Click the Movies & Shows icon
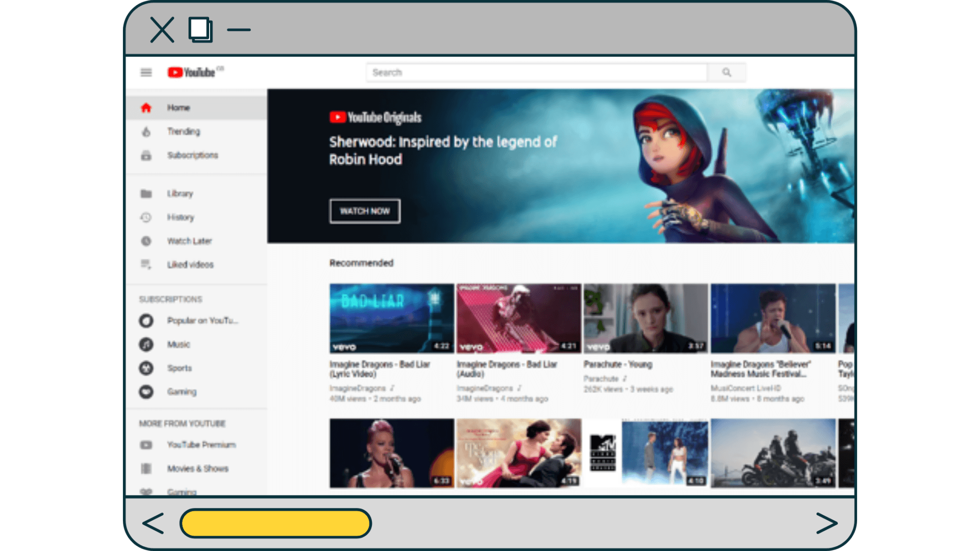Screen dimensions: 980x551 pos(146,469)
